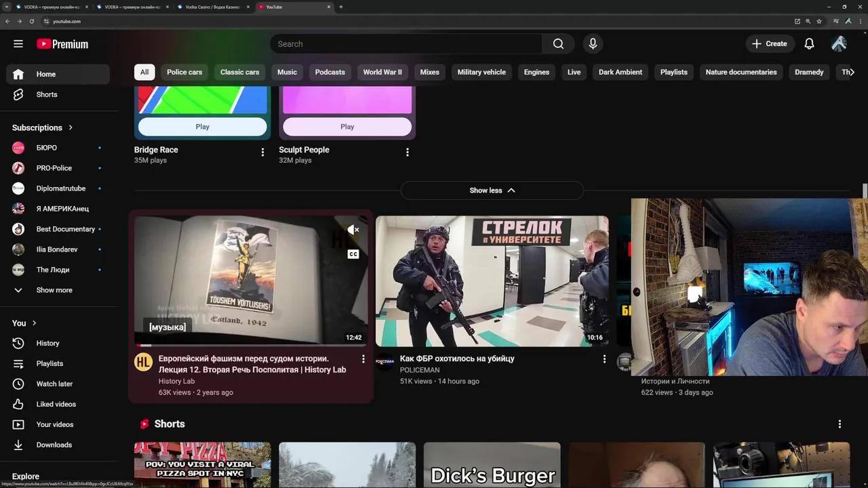Reload the browser page

tap(32, 21)
